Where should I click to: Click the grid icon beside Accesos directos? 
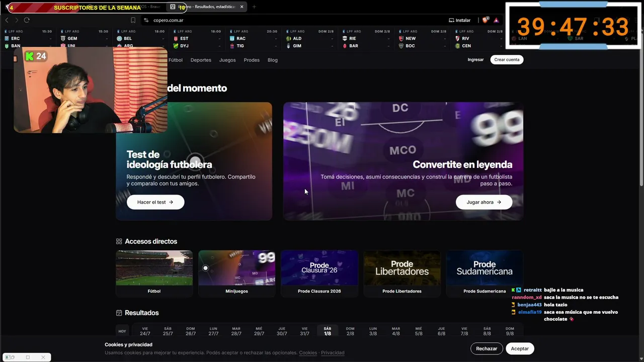119,241
